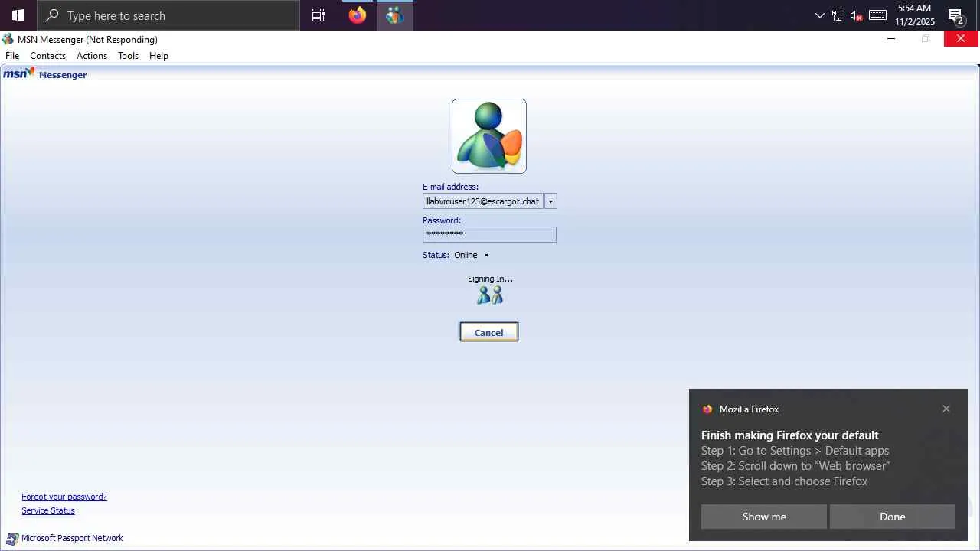Click the 'Finish making Firefox your default' heading
This screenshot has width=980, height=551.
point(790,435)
